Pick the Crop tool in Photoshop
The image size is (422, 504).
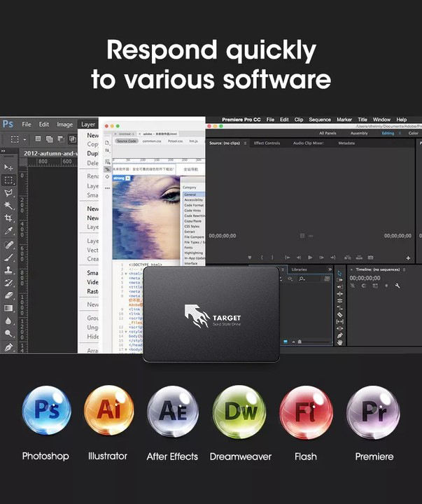click(8, 218)
